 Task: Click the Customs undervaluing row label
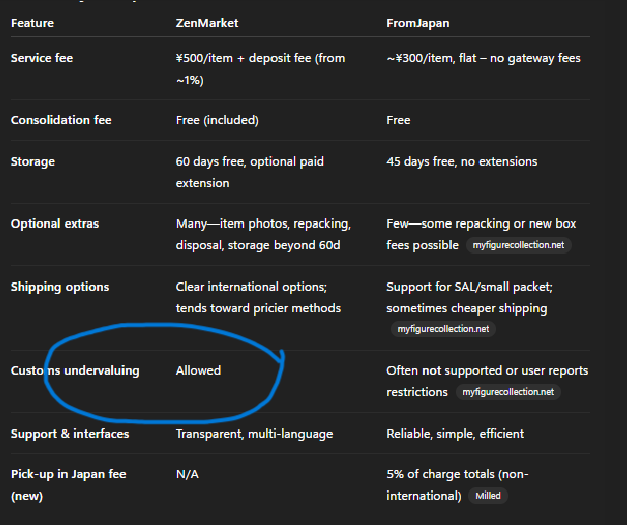click(x=75, y=371)
